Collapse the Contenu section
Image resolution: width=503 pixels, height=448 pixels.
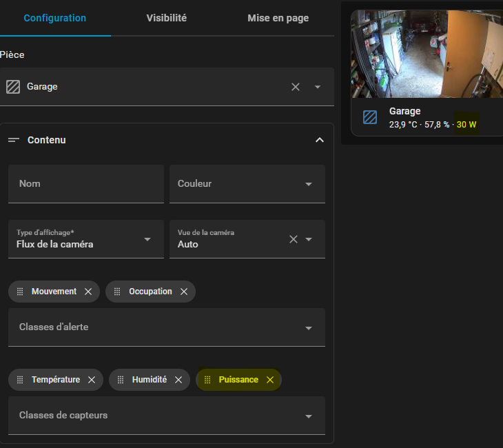[319, 140]
